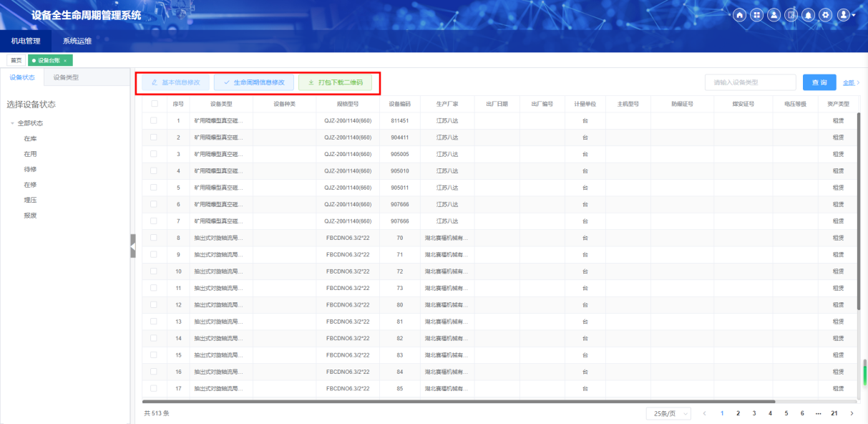
Task: Select the checkbox for row 8
Action: tap(154, 237)
